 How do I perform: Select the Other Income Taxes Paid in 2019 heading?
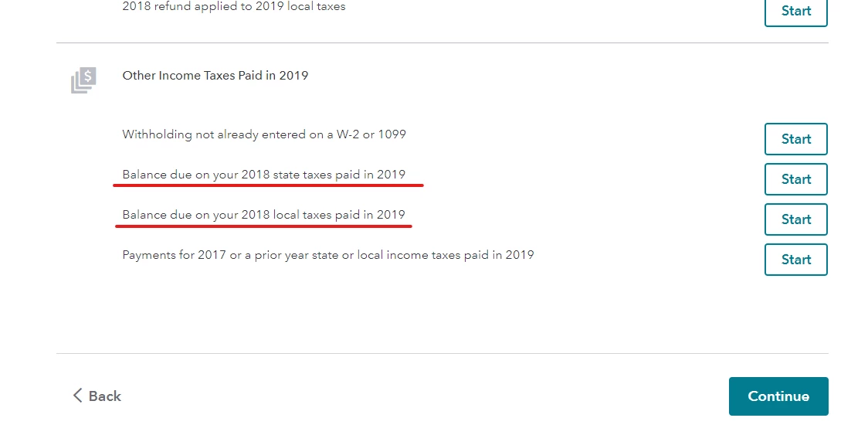pyautogui.click(x=215, y=76)
